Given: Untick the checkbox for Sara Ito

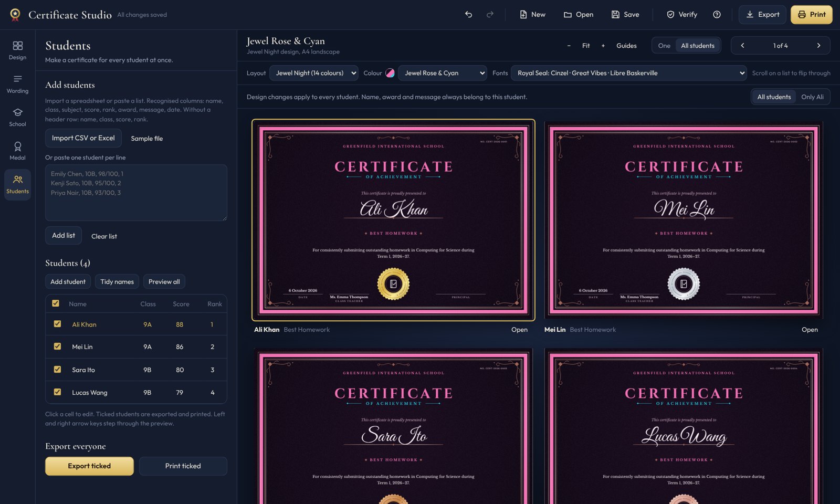Looking at the screenshot, I should (57, 370).
